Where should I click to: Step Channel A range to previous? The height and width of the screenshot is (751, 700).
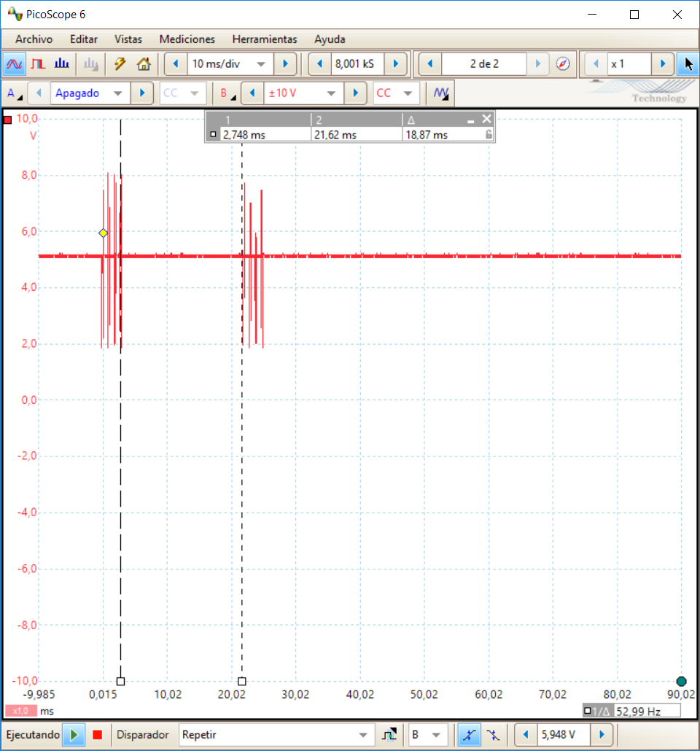pos(39,93)
